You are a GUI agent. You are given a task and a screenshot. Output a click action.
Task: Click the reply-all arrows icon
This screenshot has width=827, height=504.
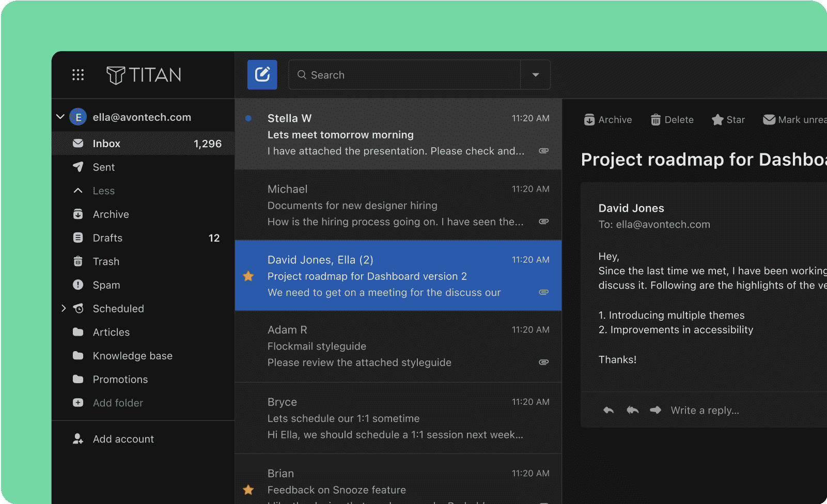[632, 410]
